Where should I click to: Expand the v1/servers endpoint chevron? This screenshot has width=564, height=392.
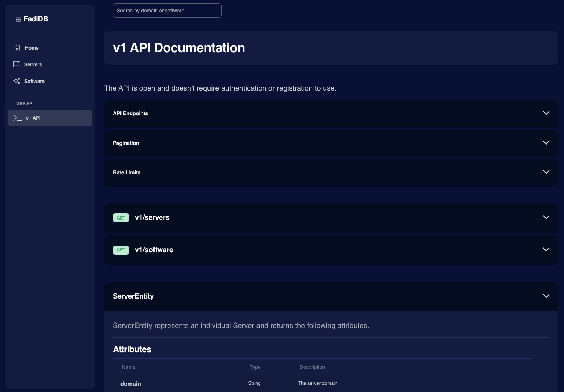(x=546, y=217)
